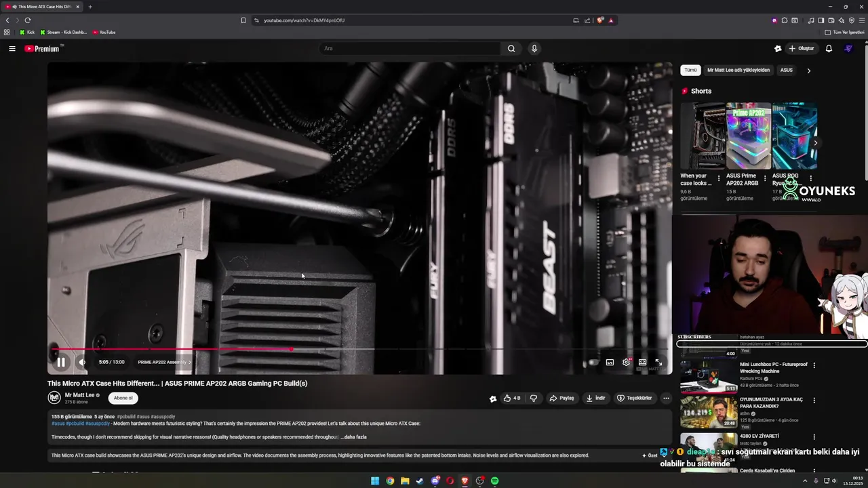Open the browser music note media control

(811, 20)
